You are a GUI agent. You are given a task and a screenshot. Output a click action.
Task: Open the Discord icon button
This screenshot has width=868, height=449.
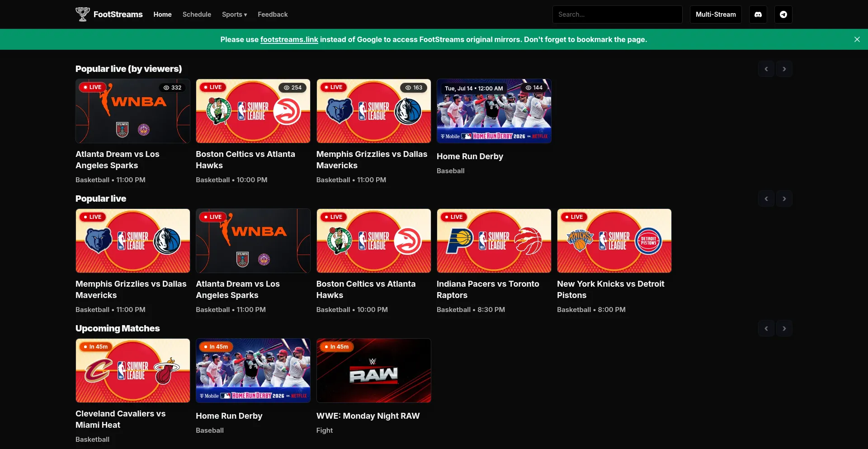click(758, 14)
